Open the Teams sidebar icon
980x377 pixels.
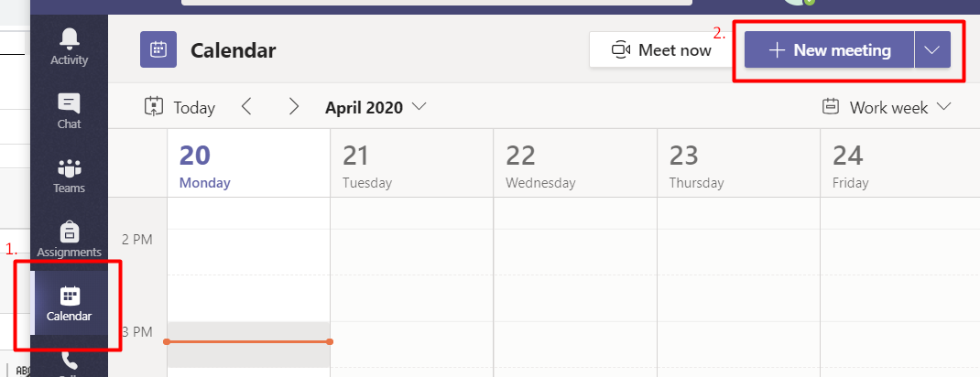coord(70,168)
